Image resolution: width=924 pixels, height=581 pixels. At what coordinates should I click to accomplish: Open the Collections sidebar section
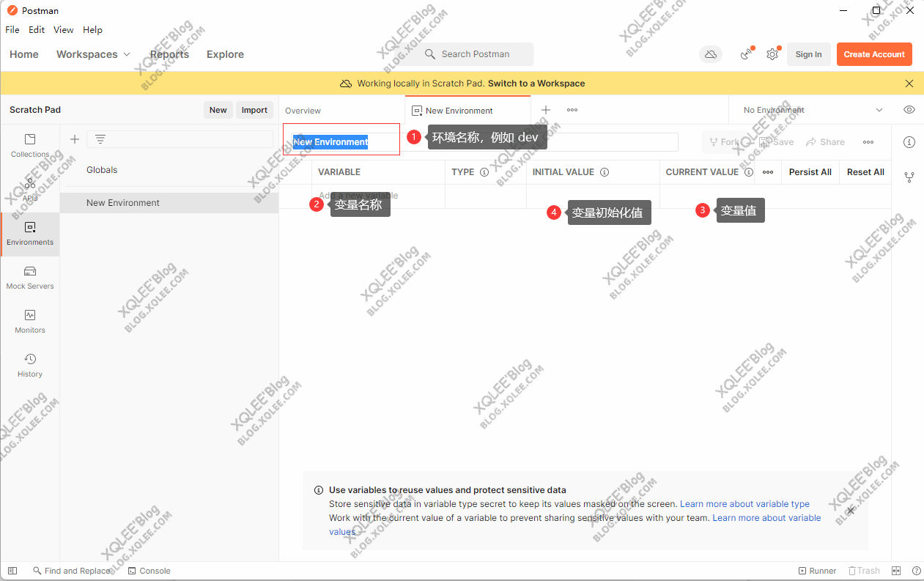pos(30,145)
